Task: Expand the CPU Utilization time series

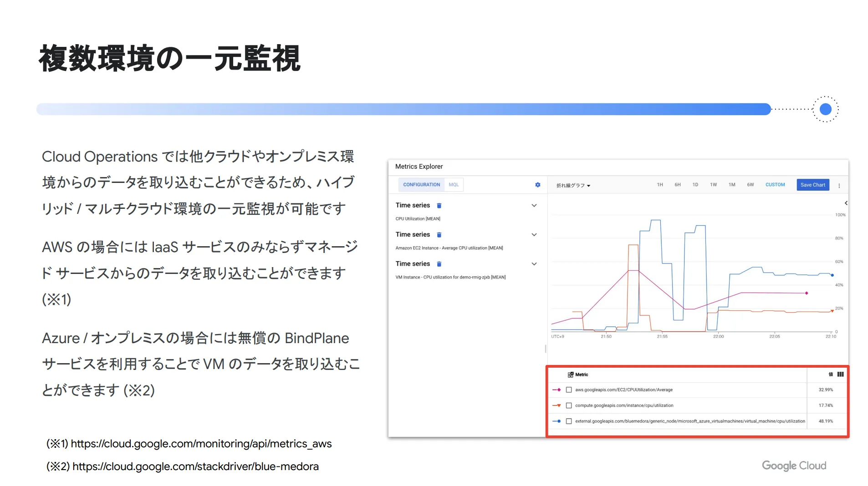Action: (x=534, y=206)
